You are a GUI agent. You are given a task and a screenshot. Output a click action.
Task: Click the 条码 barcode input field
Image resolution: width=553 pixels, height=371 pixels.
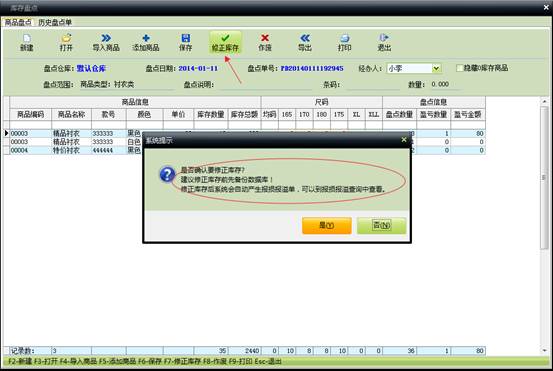pyautogui.click(x=373, y=85)
